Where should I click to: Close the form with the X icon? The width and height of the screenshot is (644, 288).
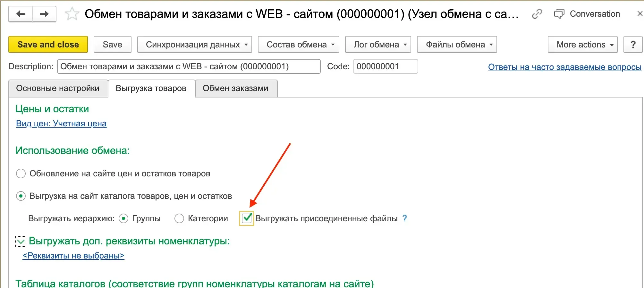[x=640, y=14]
